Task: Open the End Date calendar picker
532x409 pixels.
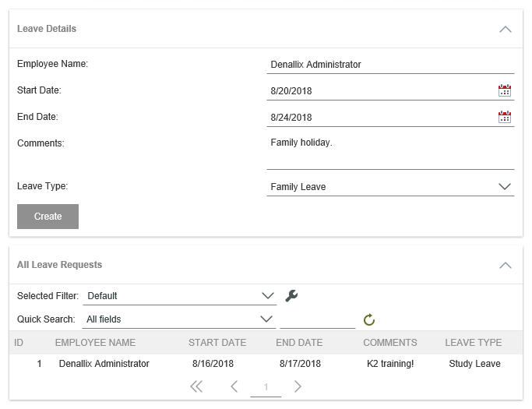Action: pos(504,118)
